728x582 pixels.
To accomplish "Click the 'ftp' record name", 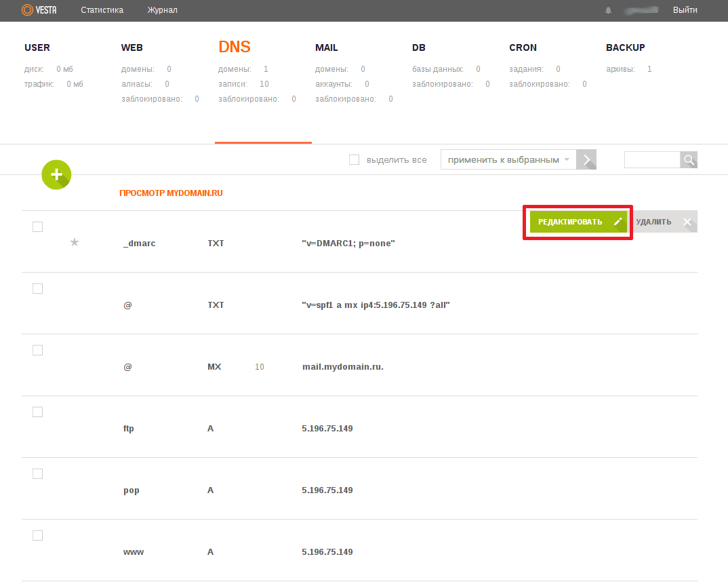I will pyautogui.click(x=129, y=429).
